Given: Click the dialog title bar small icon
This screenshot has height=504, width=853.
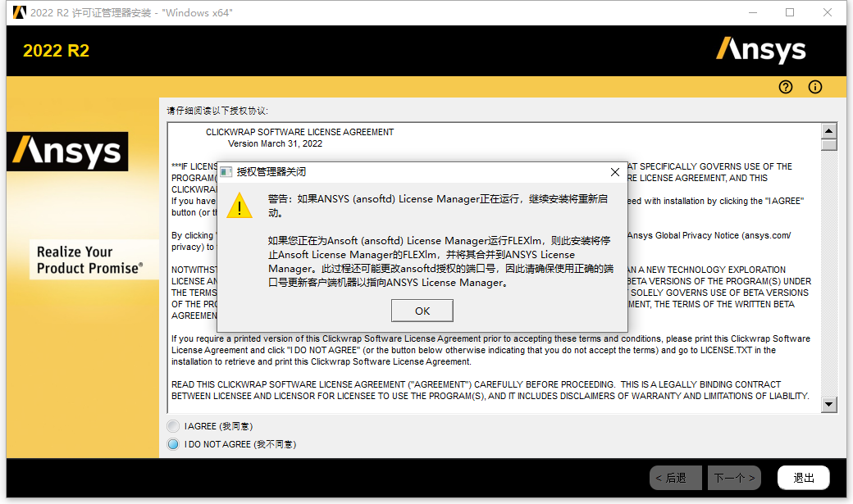Looking at the screenshot, I should pyautogui.click(x=226, y=172).
